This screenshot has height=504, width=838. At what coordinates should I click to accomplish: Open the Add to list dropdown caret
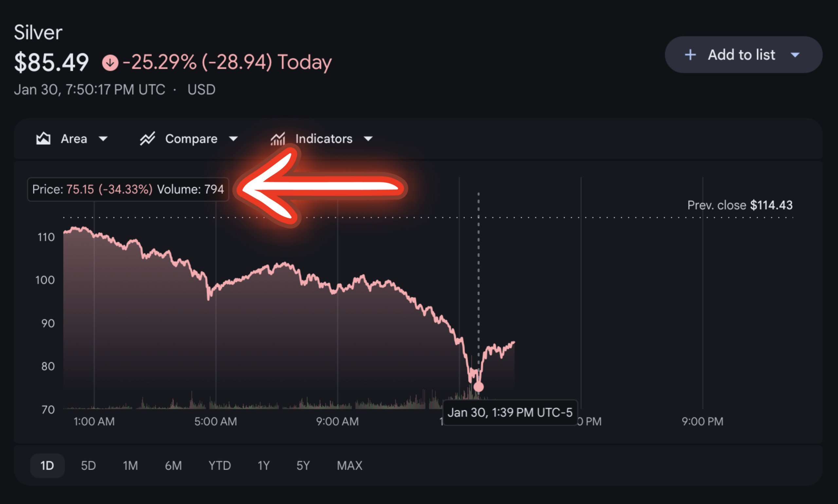(x=795, y=55)
